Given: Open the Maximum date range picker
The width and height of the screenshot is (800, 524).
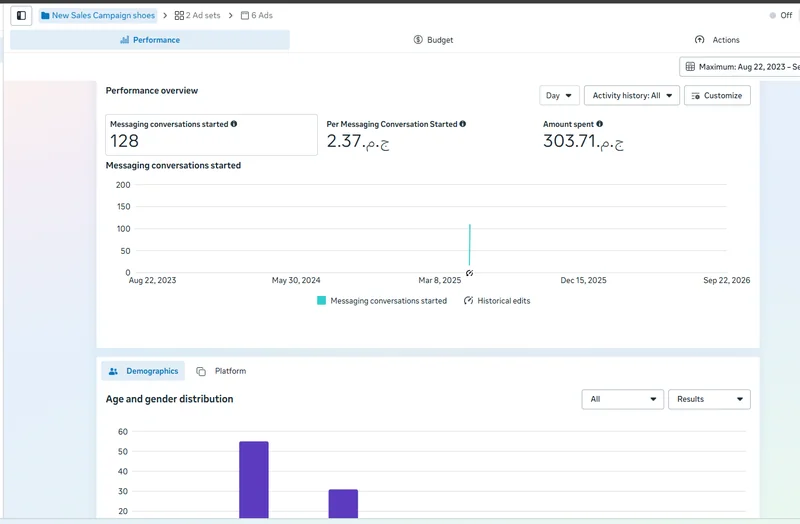Looking at the screenshot, I should 740,66.
